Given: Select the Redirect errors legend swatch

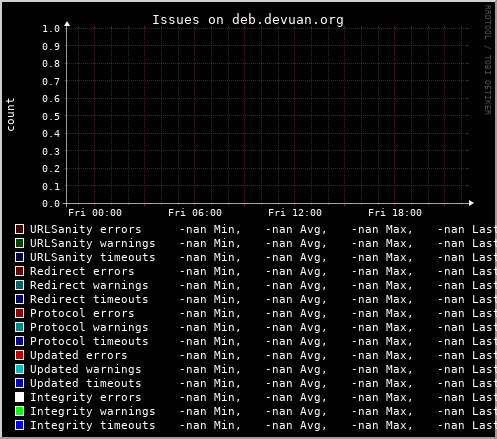Looking at the screenshot, I should tap(19, 271).
